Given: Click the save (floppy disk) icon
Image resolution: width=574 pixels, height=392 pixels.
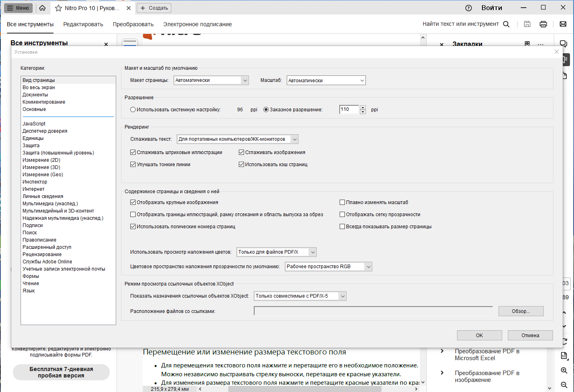Looking at the screenshot, I should click(527, 24).
